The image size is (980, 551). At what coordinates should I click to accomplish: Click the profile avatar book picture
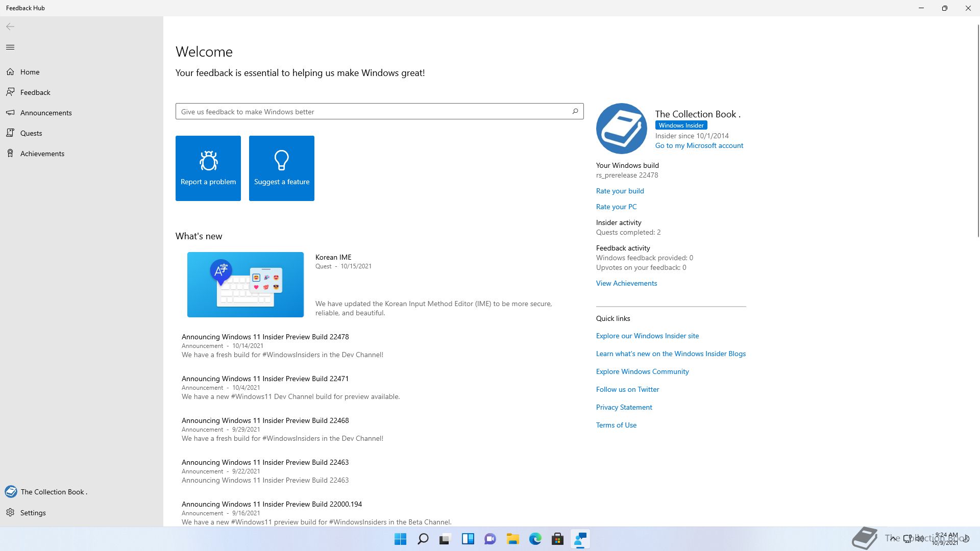coord(622,129)
